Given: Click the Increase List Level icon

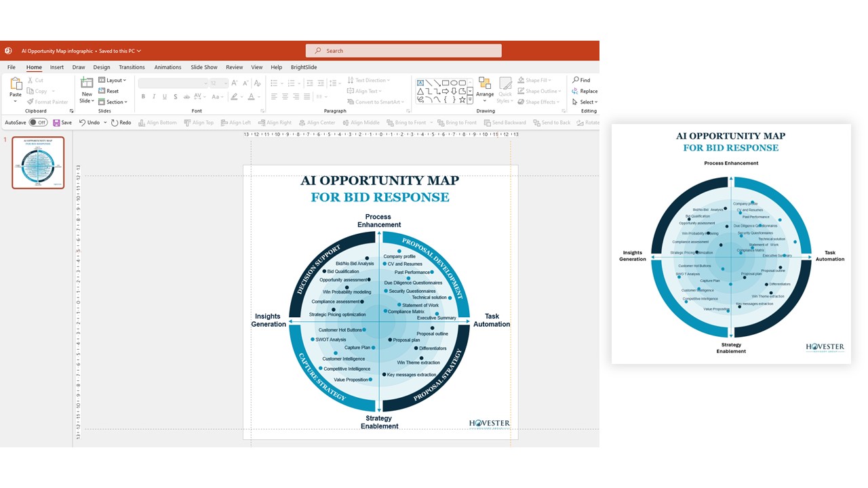Looking at the screenshot, I should click(x=321, y=83).
